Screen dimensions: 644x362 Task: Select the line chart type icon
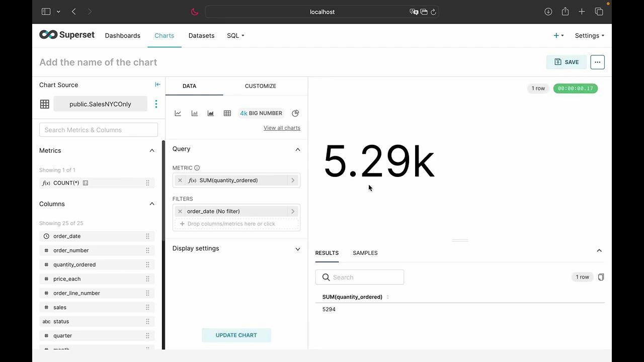coord(178,113)
